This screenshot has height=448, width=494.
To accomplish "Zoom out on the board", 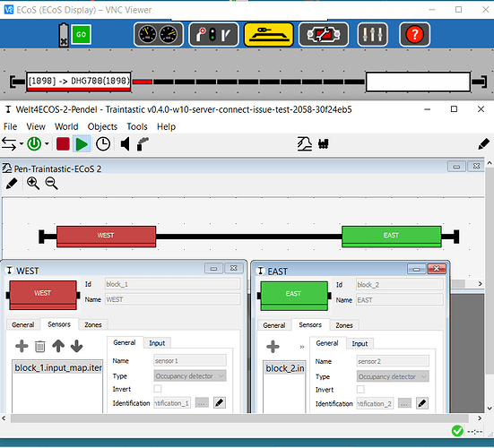I will (51, 183).
